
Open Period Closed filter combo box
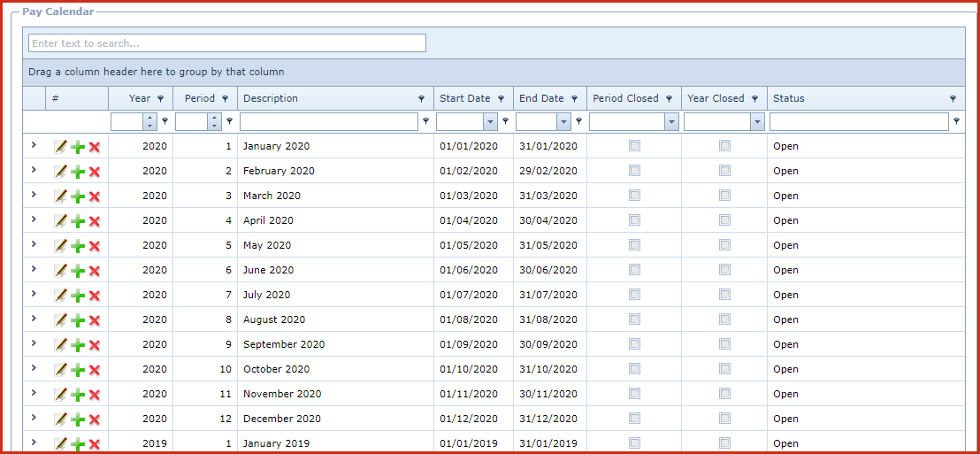tap(671, 122)
